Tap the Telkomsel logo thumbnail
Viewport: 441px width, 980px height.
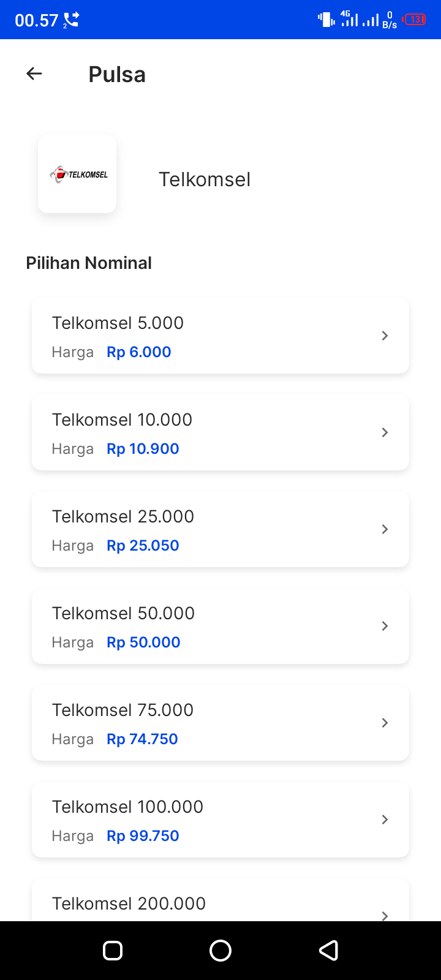point(77,174)
